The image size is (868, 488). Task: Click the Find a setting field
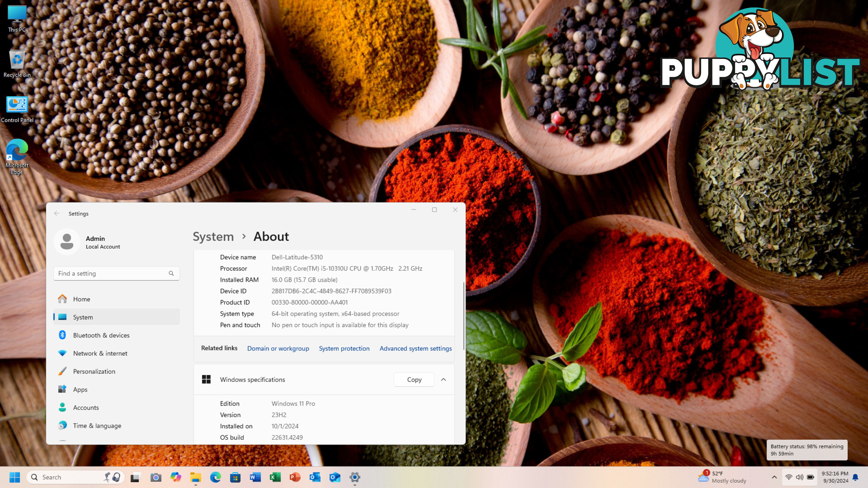pyautogui.click(x=117, y=273)
